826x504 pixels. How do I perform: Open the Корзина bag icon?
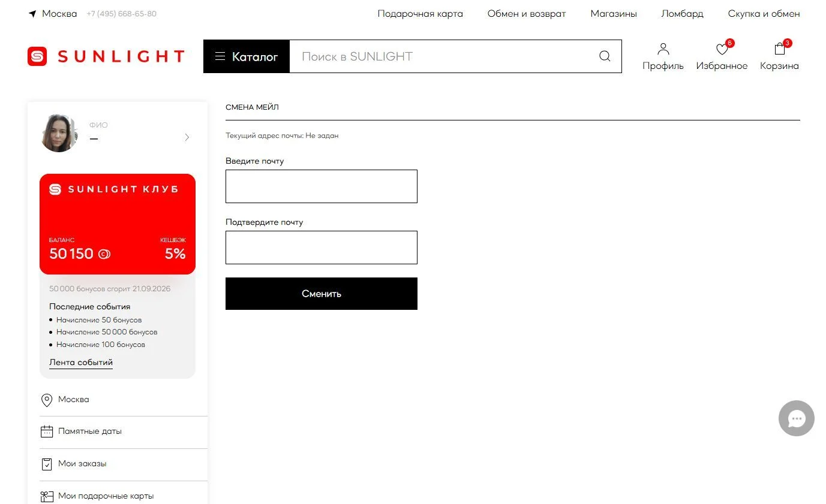[x=779, y=49]
